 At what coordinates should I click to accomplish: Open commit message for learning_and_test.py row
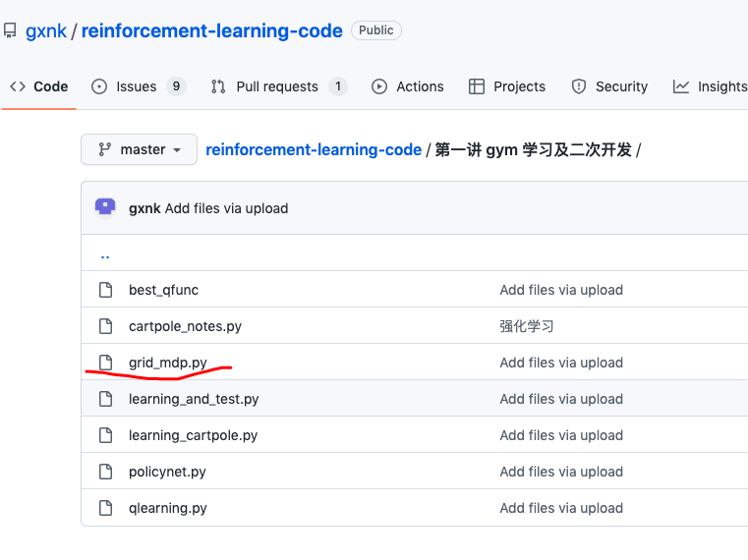(x=561, y=399)
